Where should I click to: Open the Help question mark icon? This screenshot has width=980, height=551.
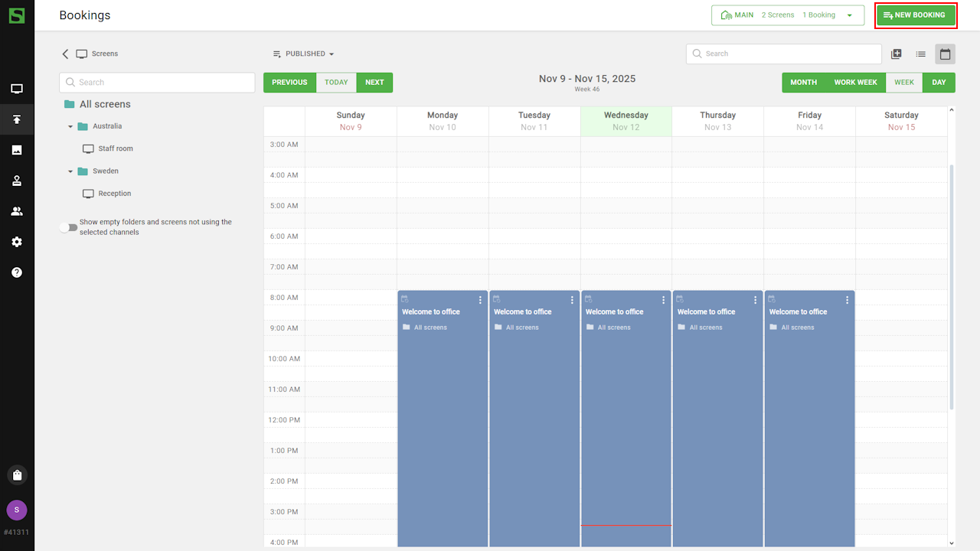17,272
